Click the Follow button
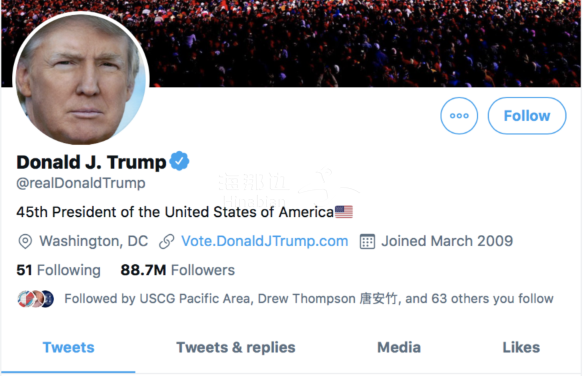 [x=527, y=116]
